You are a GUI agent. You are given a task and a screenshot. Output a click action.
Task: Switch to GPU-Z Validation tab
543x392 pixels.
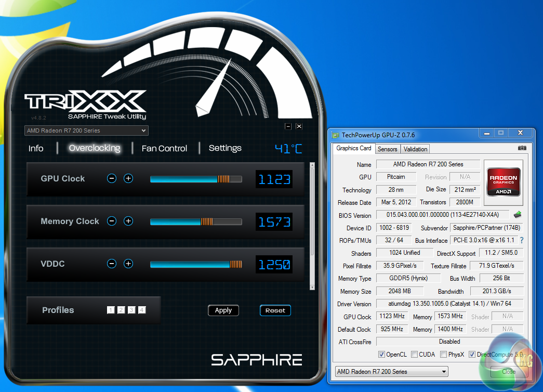click(x=415, y=149)
